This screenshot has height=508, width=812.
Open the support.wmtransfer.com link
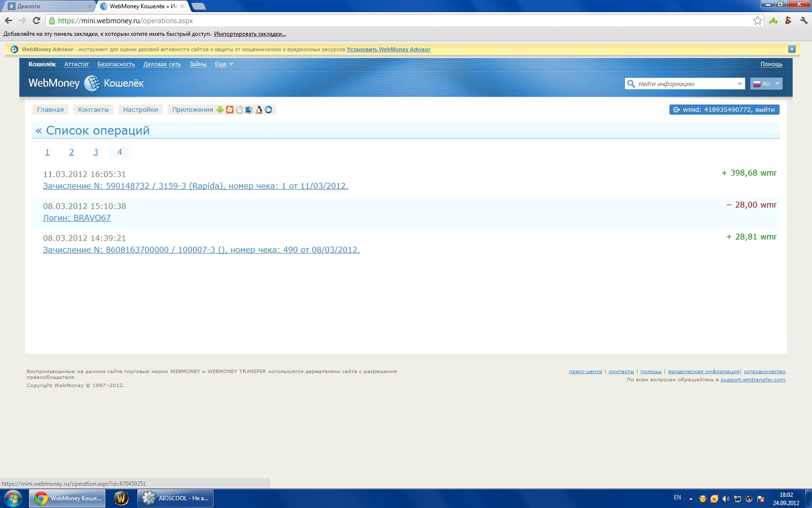click(753, 380)
